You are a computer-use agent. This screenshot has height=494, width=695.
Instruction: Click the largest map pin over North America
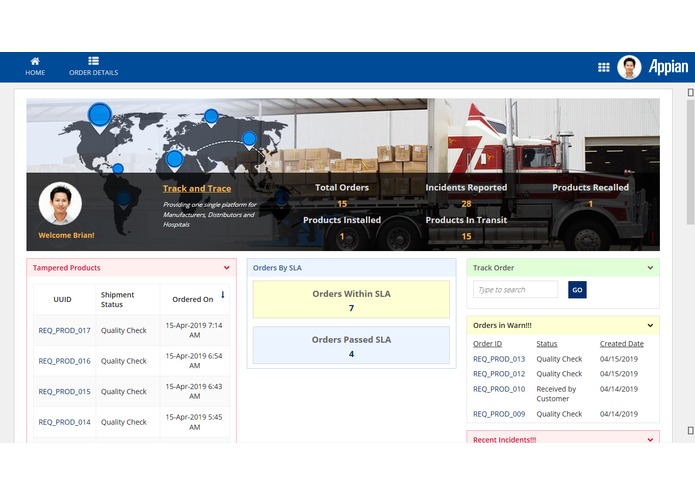point(100,117)
